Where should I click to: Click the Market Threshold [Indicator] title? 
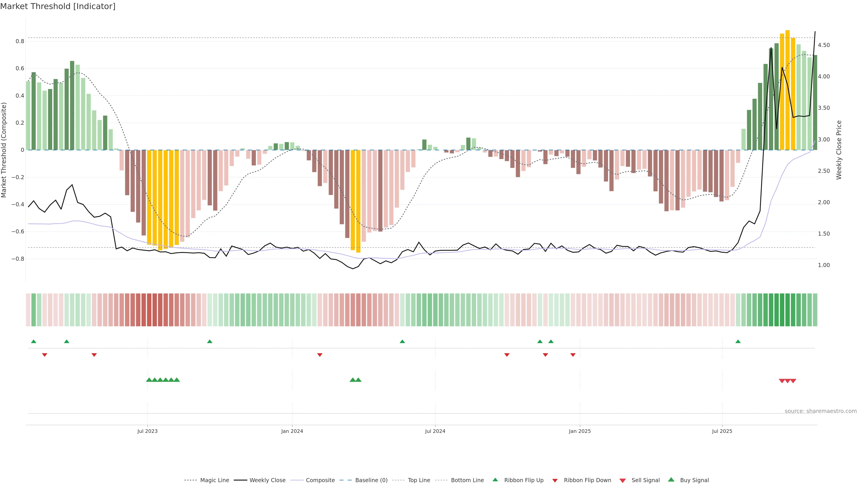58,6
